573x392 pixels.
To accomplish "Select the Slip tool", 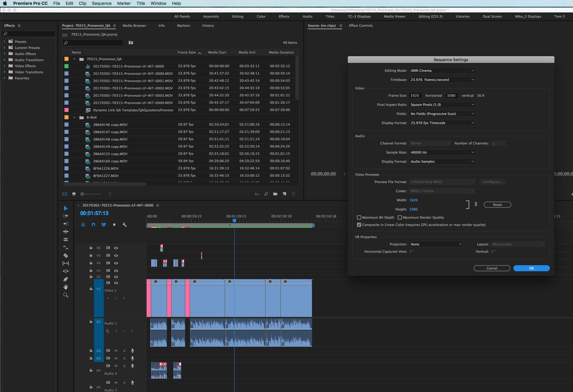I will [66, 263].
